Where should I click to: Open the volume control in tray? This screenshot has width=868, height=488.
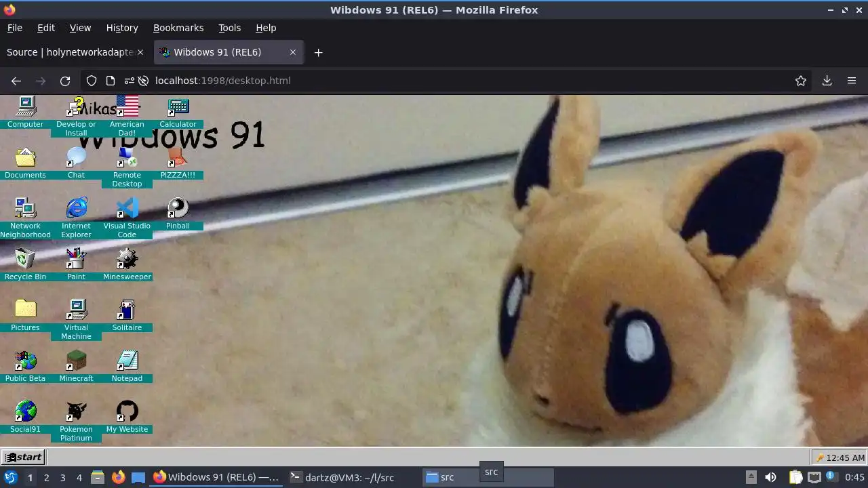[770, 477]
